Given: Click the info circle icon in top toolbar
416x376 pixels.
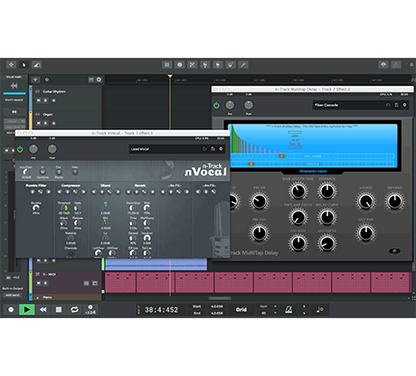Looking at the screenshot, I should tap(180, 65).
